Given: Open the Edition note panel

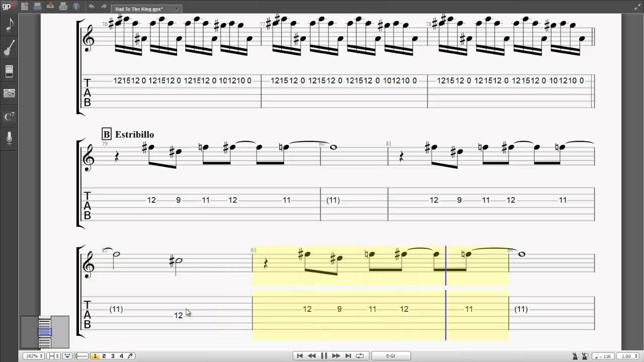Looking at the screenshot, I should point(9,25).
